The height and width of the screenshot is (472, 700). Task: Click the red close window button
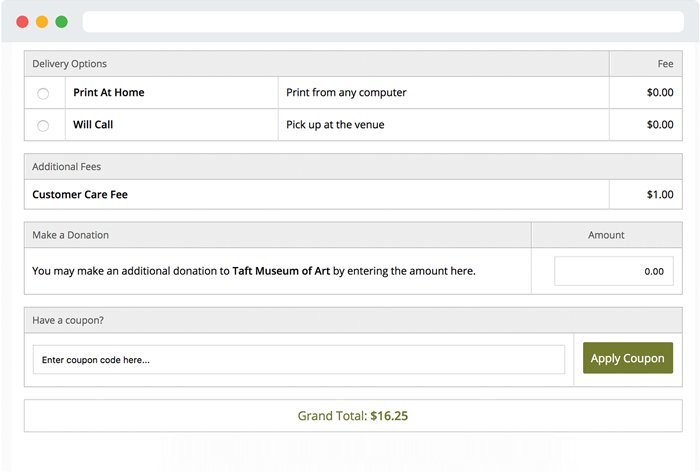point(22,21)
